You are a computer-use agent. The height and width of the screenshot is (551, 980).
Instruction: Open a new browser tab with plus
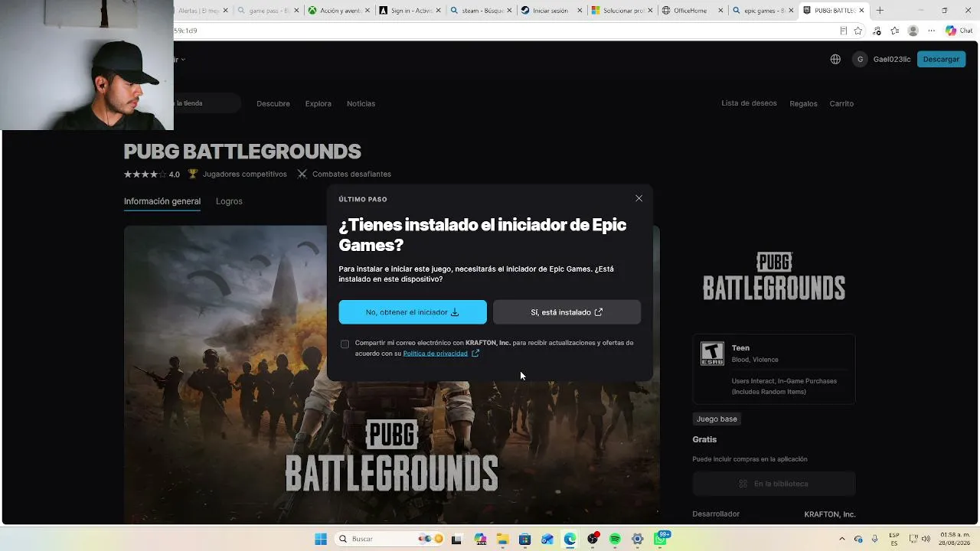click(880, 11)
